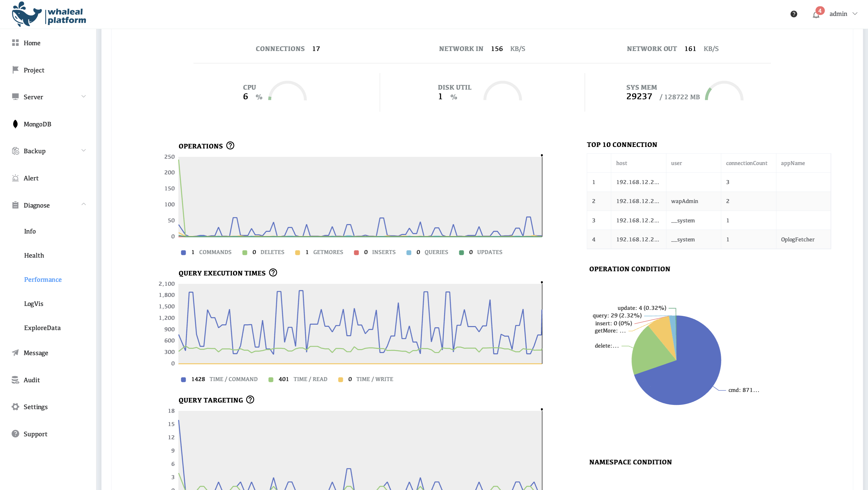This screenshot has height=490, width=868.
Task: Click the notification bell icon
Action: coord(816,14)
